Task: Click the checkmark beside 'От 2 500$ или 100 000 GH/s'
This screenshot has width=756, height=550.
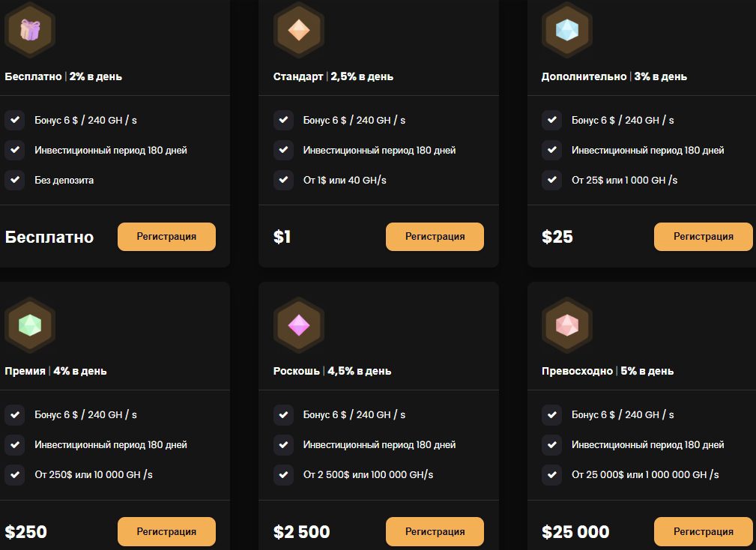Action: [283, 474]
